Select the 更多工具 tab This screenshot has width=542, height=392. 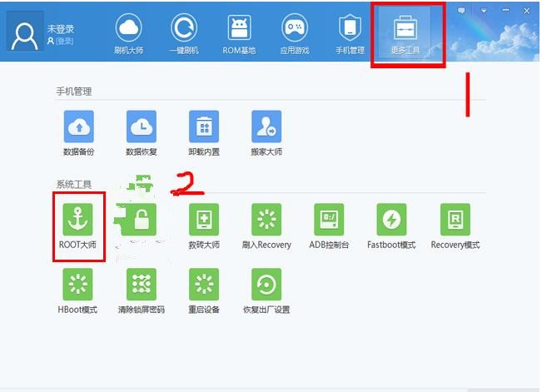(x=405, y=34)
